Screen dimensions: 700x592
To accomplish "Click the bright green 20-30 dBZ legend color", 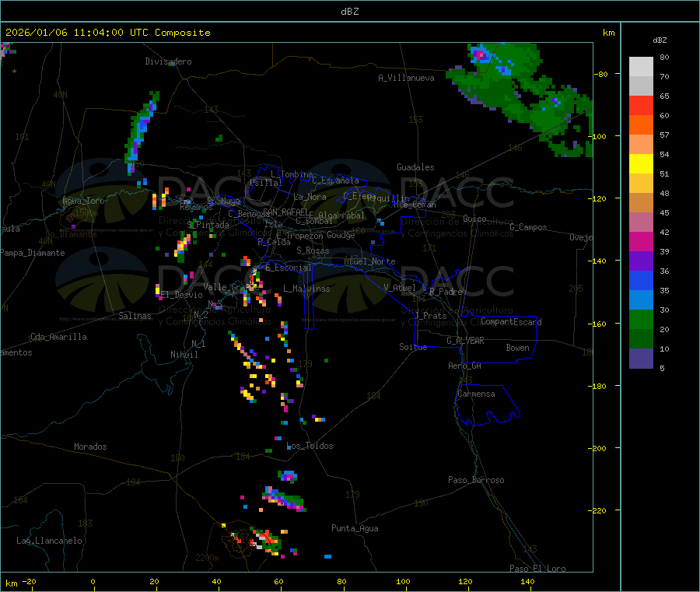I will coord(641,319).
